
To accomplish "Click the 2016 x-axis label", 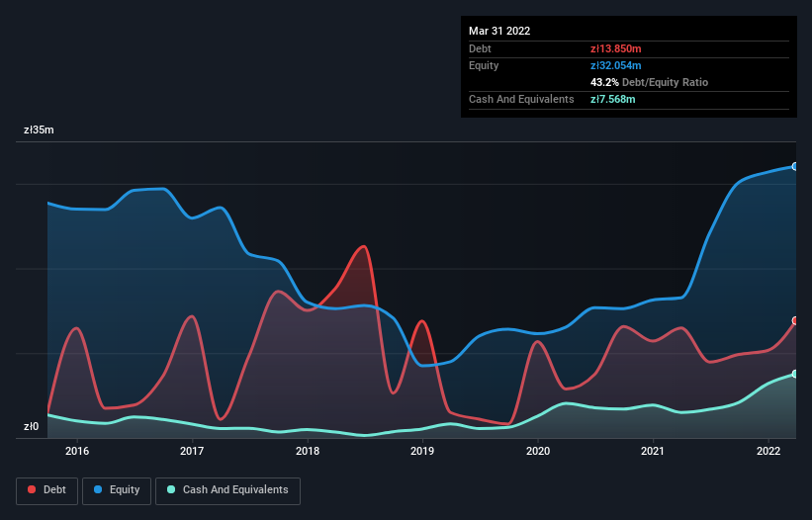I will click(77, 451).
